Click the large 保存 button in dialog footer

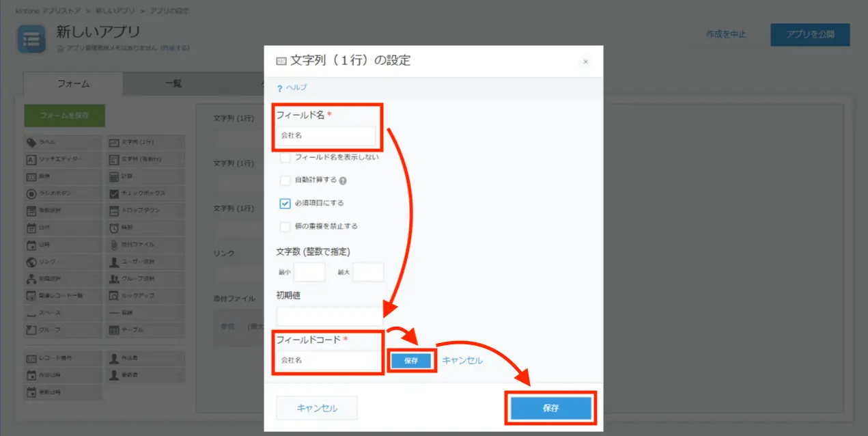point(550,408)
